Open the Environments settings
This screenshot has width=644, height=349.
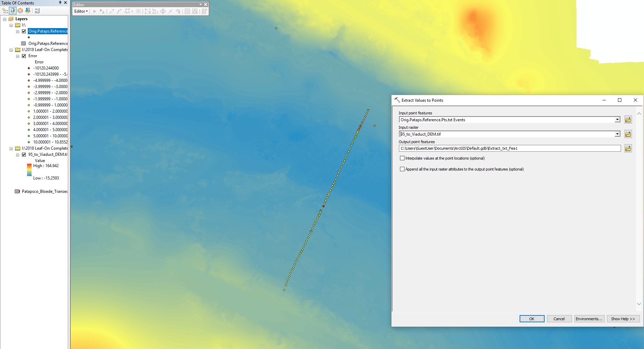click(x=589, y=319)
